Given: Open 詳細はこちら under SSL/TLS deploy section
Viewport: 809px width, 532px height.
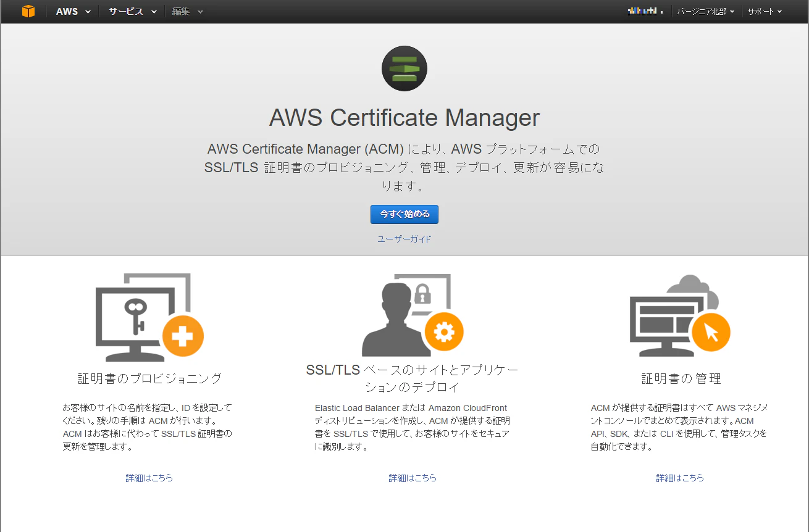Looking at the screenshot, I should tap(413, 478).
